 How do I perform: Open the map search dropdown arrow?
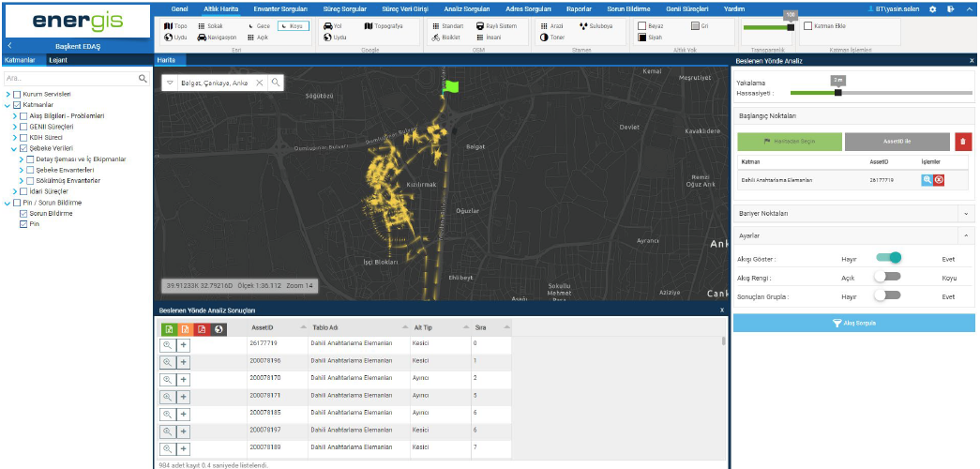(x=170, y=83)
